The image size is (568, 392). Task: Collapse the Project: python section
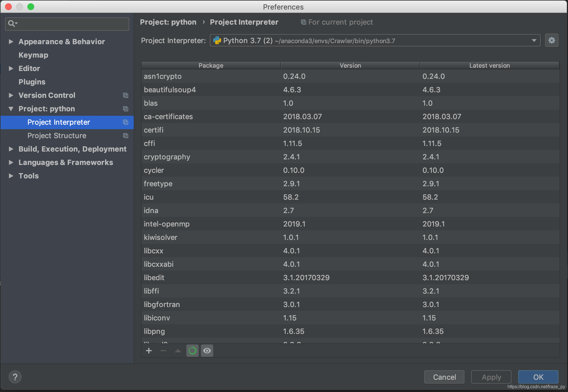[11, 109]
